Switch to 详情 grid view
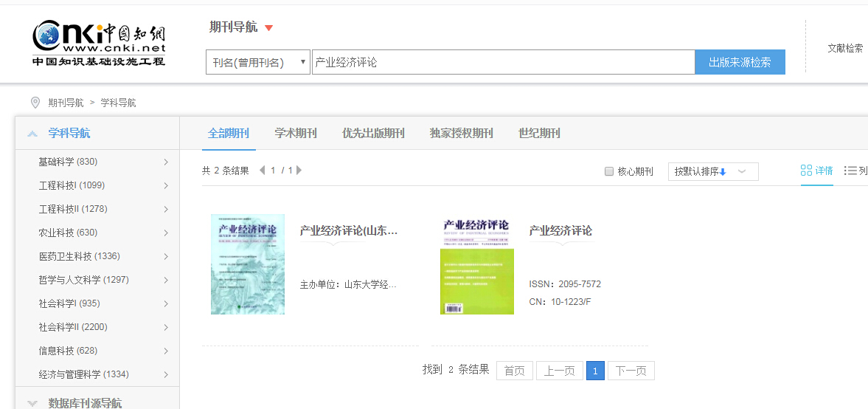 pyautogui.click(x=816, y=171)
